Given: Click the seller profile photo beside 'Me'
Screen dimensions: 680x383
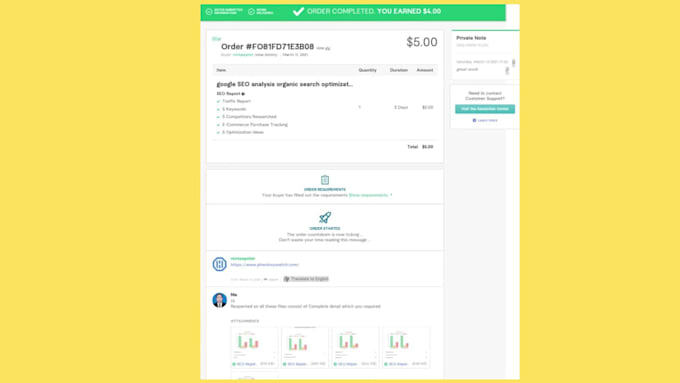Looking at the screenshot, I should [x=219, y=300].
